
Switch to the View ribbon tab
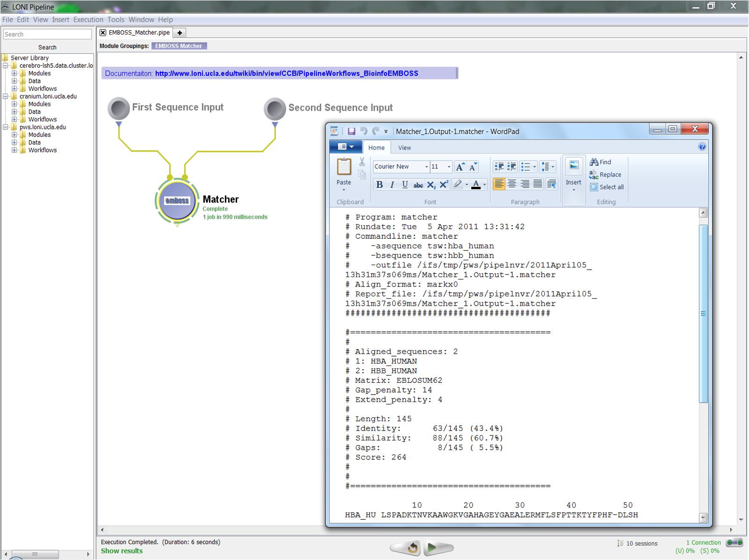pos(404,148)
